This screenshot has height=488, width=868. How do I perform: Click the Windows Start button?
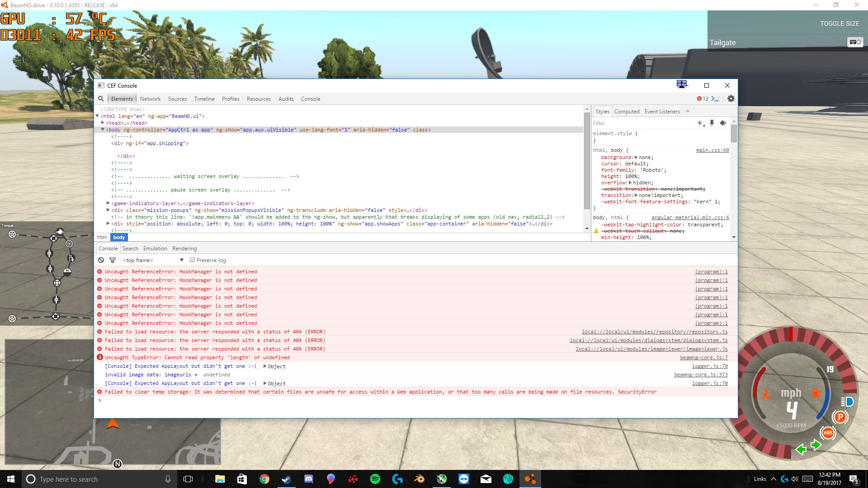pyautogui.click(x=11, y=479)
